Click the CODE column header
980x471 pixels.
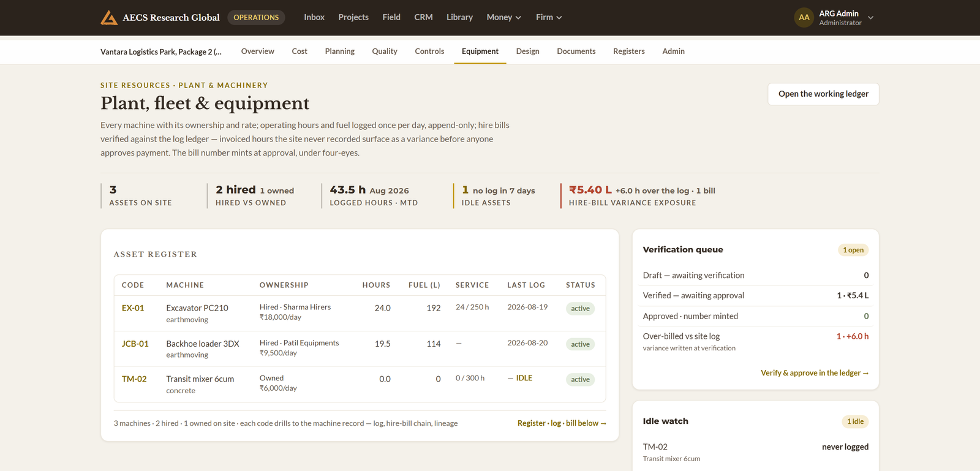coord(133,285)
